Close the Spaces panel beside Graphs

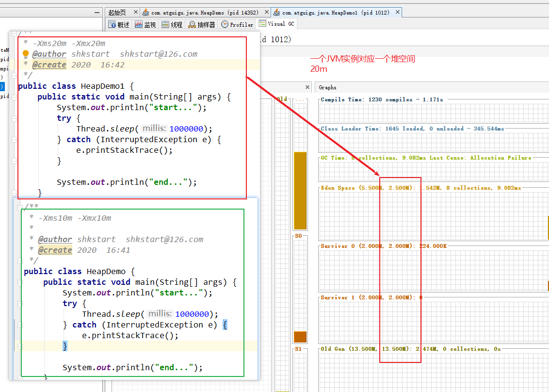tap(307, 87)
